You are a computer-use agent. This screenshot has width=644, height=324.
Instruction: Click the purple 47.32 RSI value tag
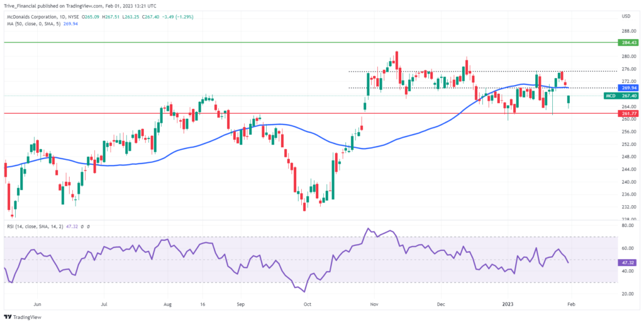click(x=627, y=262)
